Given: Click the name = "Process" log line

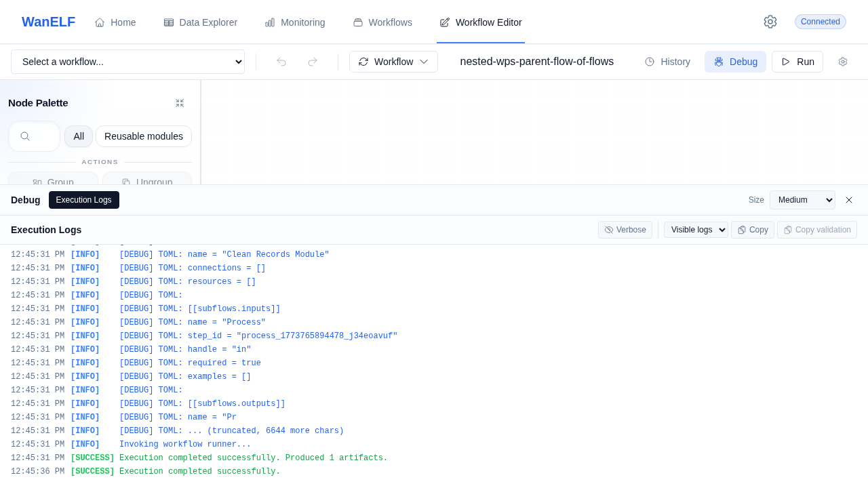Looking at the screenshot, I should [x=434, y=323].
